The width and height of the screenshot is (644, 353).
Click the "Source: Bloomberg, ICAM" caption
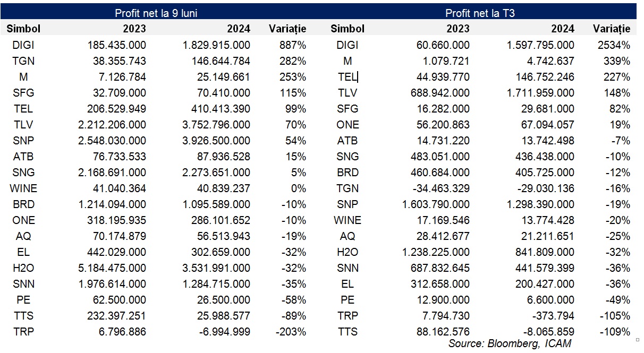[510, 343]
